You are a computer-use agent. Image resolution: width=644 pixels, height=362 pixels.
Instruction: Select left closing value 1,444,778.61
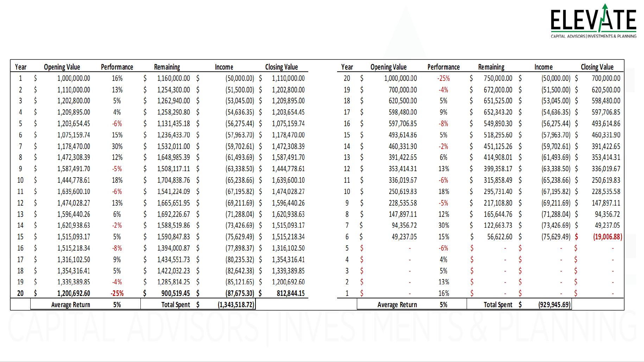click(288, 169)
